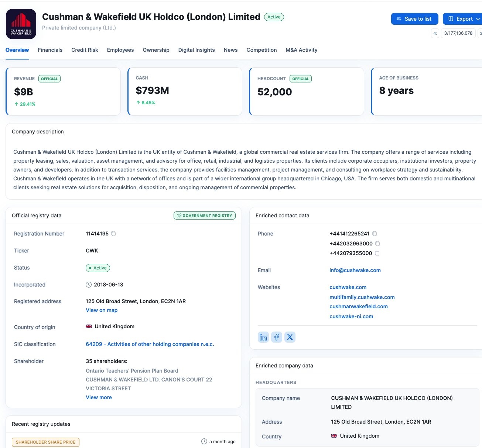Open the Financials tab
The image size is (482, 448).
click(x=50, y=50)
